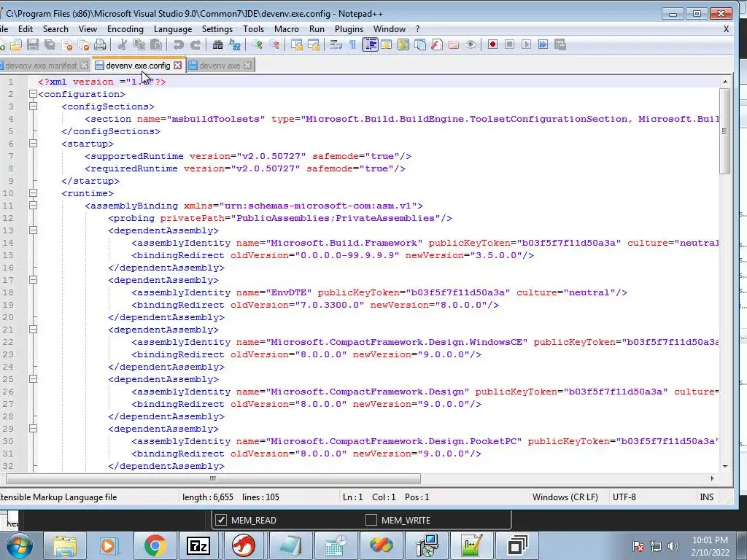Open Google Chrome from the taskbar

pyautogui.click(x=155, y=545)
